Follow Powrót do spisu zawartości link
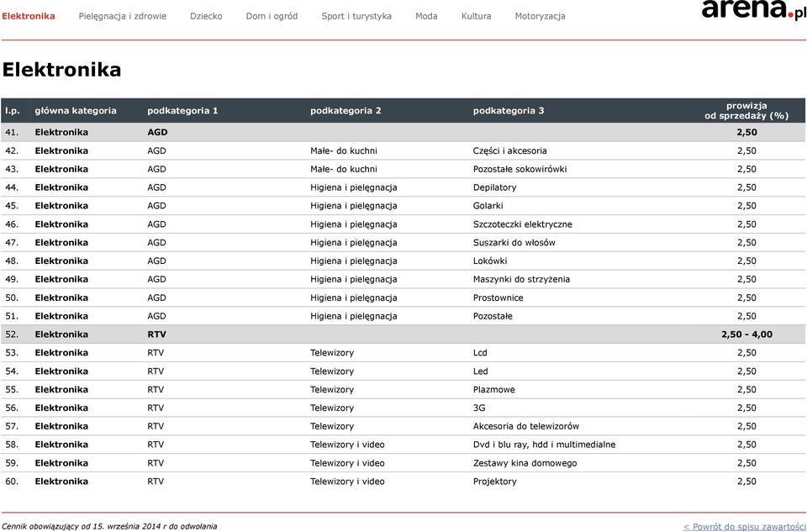The image size is (807, 532). pyautogui.click(x=744, y=526)
